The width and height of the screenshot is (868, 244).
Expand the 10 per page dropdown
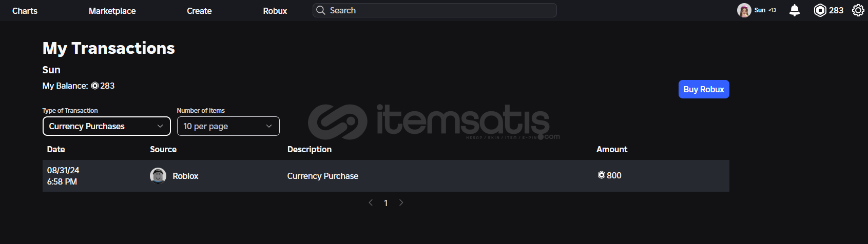tap(228, 126)
